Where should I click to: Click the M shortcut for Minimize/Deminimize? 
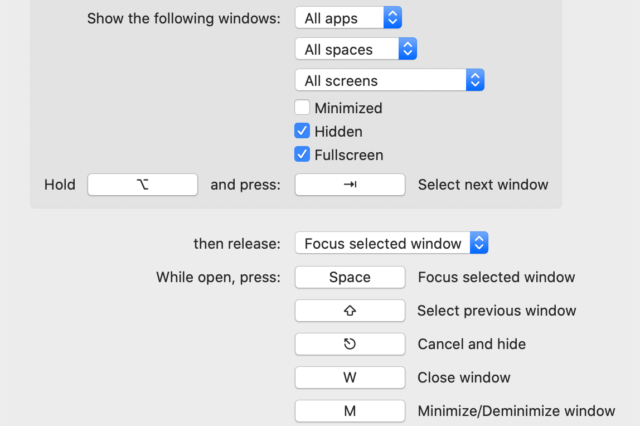(350, 411)
